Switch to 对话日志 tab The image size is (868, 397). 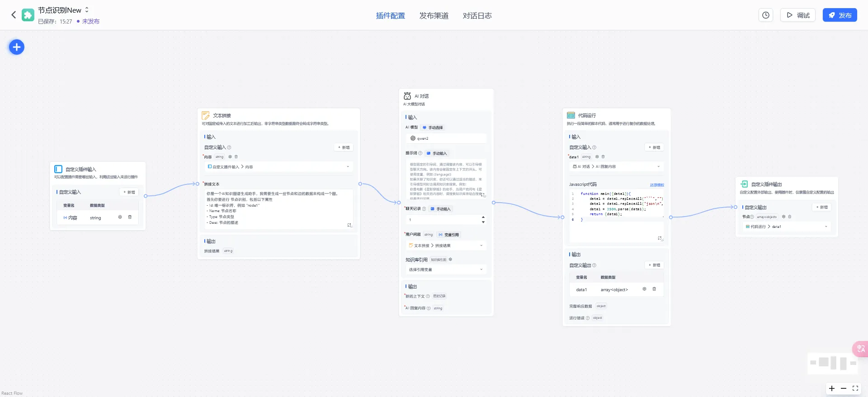(x=477, y=15)
